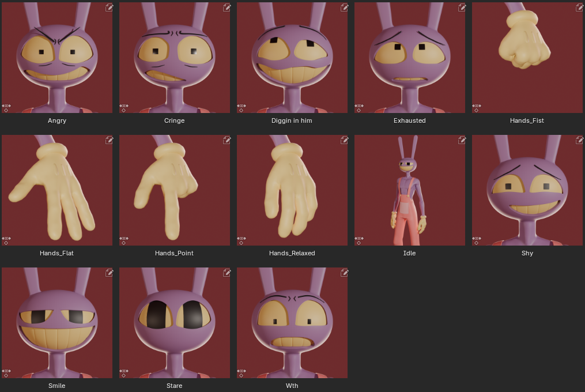The width and height of the screenshot is (585, 392).
Task: Click the edit icon on the Hands_Point thumbnail
Action: pos(227,140)
